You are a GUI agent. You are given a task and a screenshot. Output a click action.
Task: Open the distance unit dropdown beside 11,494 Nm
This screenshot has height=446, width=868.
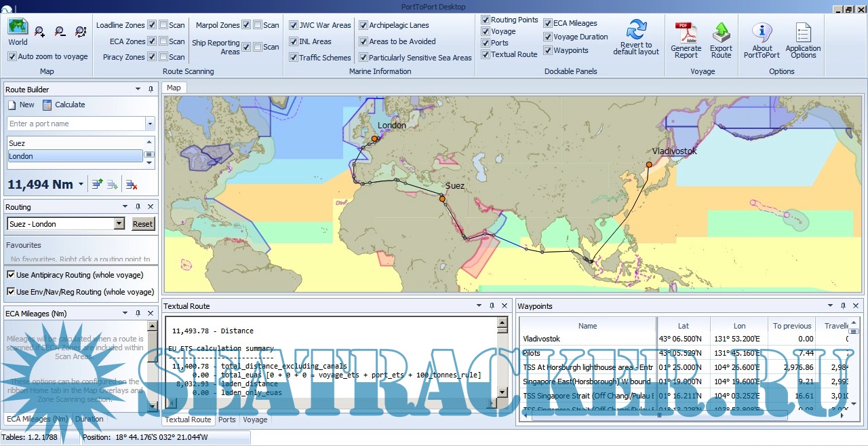(81, 185)
